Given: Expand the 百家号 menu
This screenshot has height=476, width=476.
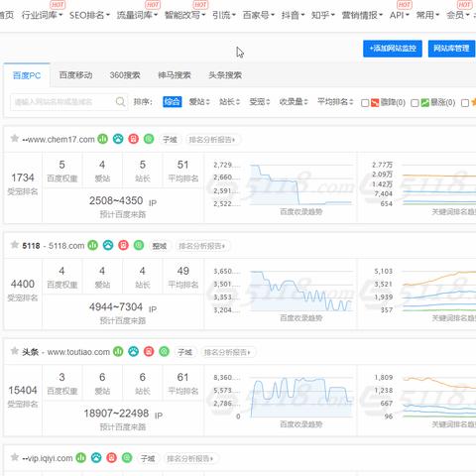Looking at the screenshot, I should click(x=258, y=15).
